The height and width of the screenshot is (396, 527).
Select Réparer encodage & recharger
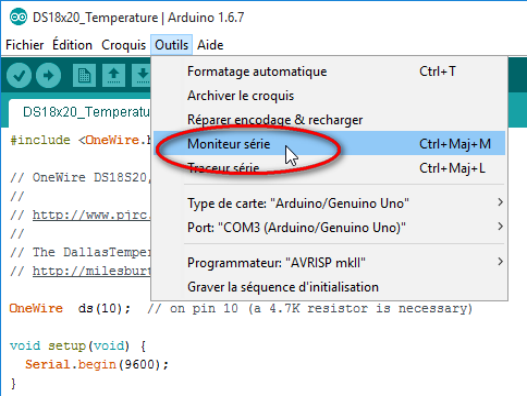tap(329, 120)
